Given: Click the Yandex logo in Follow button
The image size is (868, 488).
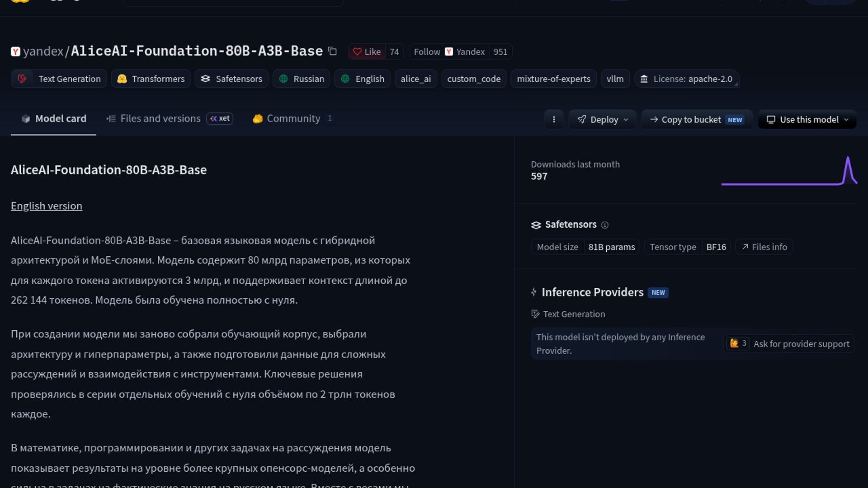Looking at the screenshot, I should click(x=449, y=52).
